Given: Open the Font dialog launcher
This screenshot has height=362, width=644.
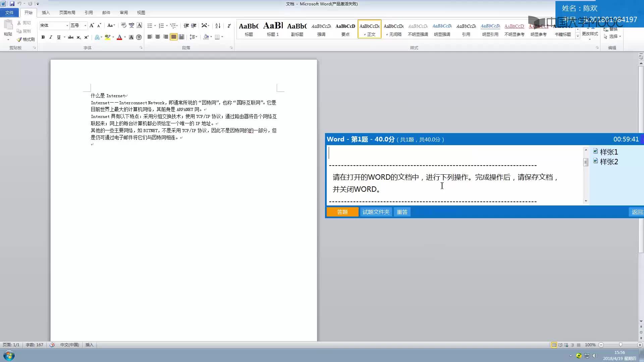Looking at the screenshot, I should tap(141, 48).
